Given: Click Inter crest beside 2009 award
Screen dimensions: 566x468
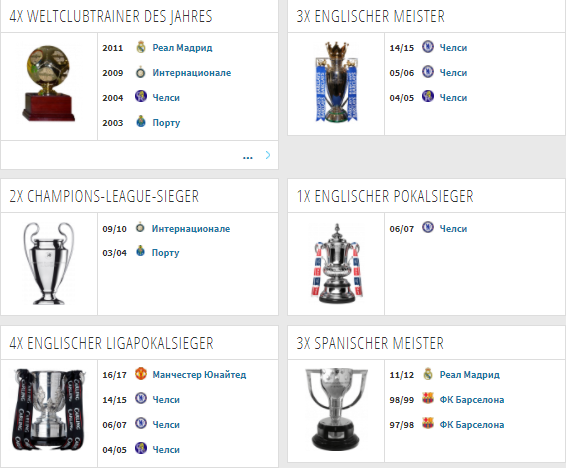Looking at the screenshot, I should [x=140, y=73].
